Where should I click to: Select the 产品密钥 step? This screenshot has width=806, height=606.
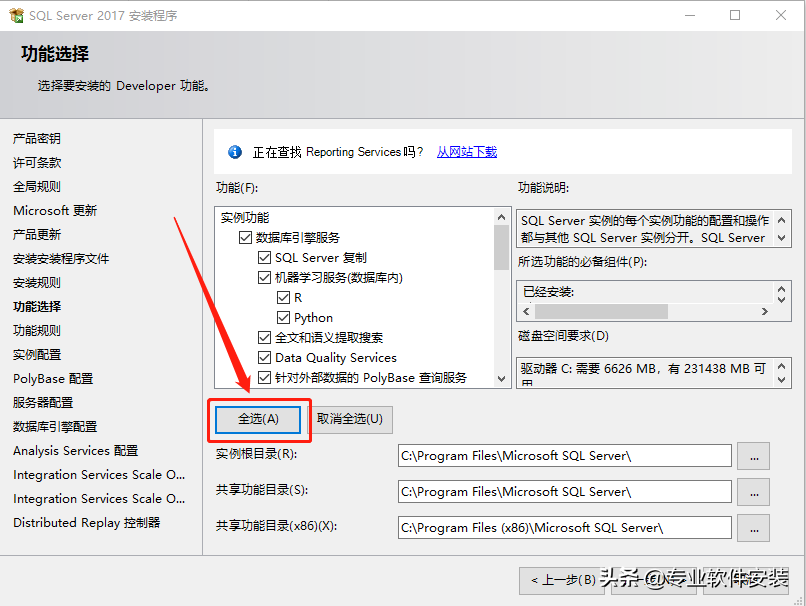[37, 139]
